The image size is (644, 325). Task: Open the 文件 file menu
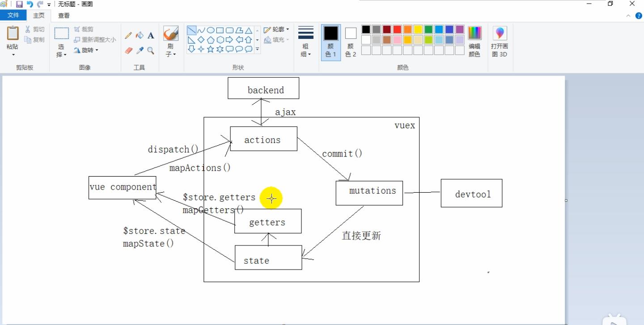pyautogui.click(x=13, y=15)
